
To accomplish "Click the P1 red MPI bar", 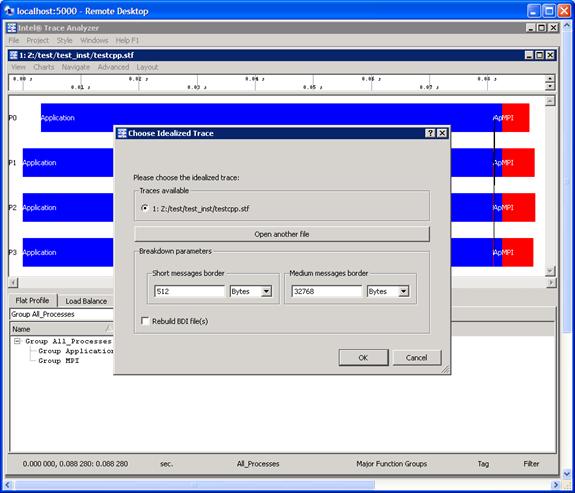I will [x=518, y=162].
